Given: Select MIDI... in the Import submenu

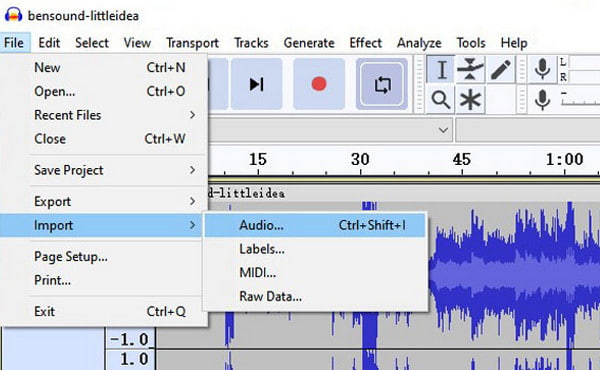Looking at the screenshot, I should pyautogui.click(x=315, y=273).
